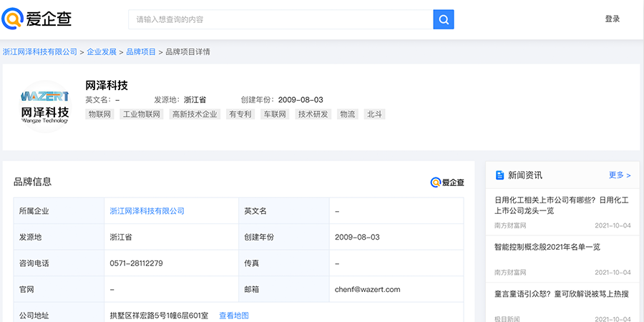
Task: Go to 企业发展 breadcrumb link
Action: point(102,52)
